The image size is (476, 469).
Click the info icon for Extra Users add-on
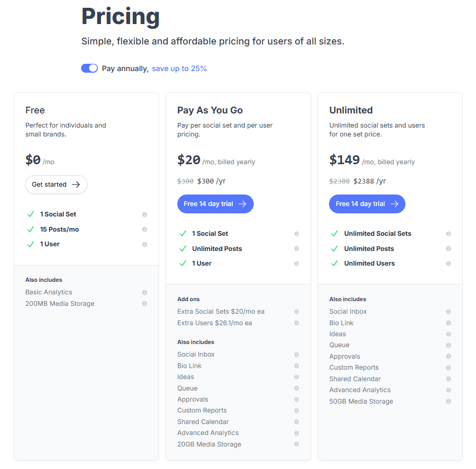pos(297,323)
